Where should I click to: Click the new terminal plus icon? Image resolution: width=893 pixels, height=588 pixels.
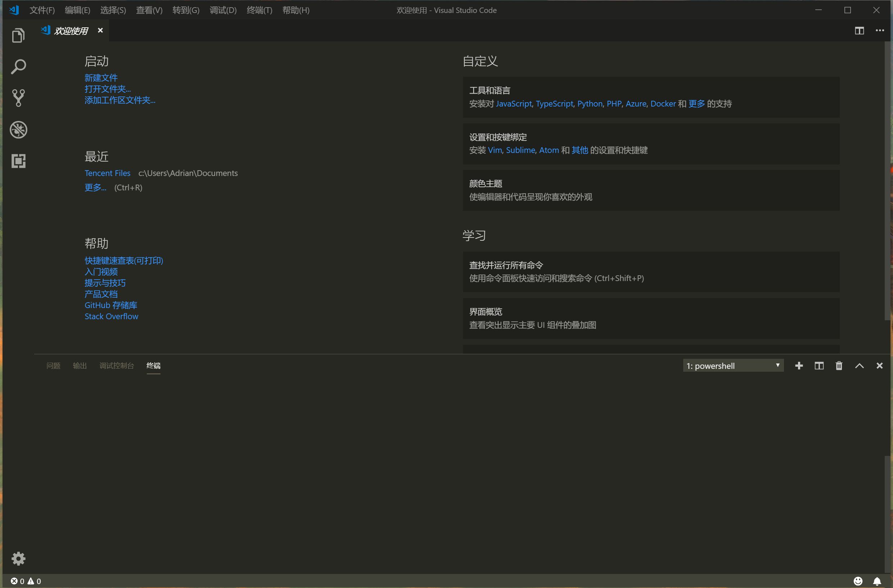[799, 366]
